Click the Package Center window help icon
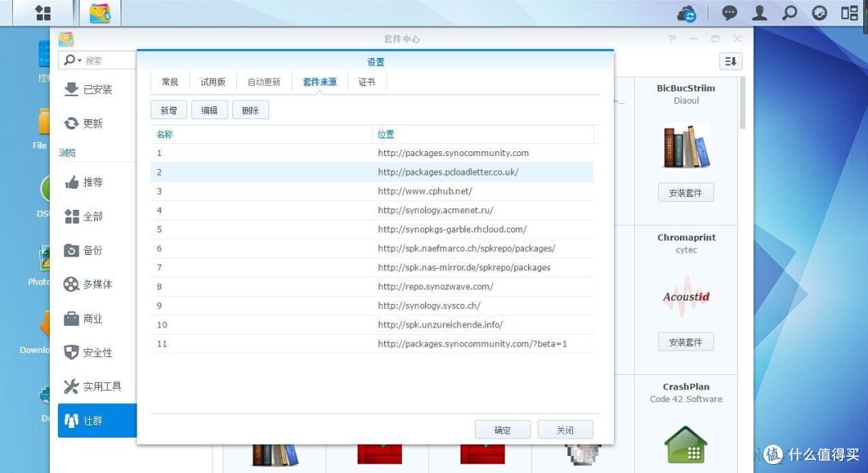Screen dimensions: 868x473 672,39
